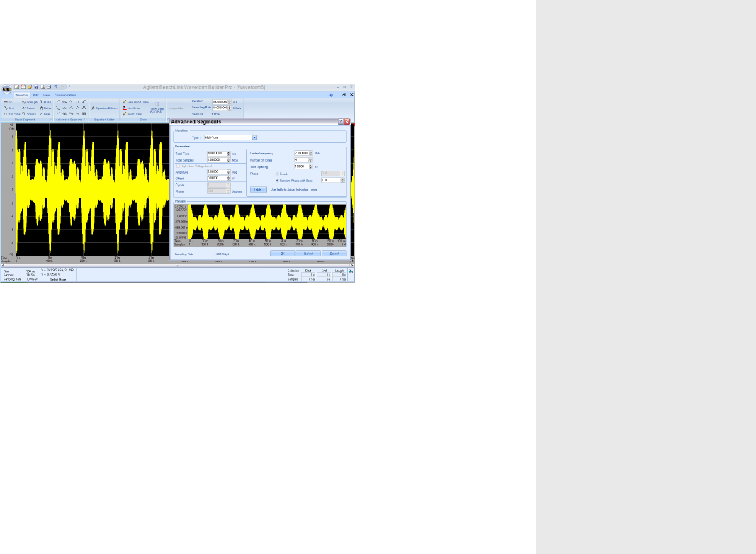
Task: Open Line Draw by Table
Action: click(157, 108)
